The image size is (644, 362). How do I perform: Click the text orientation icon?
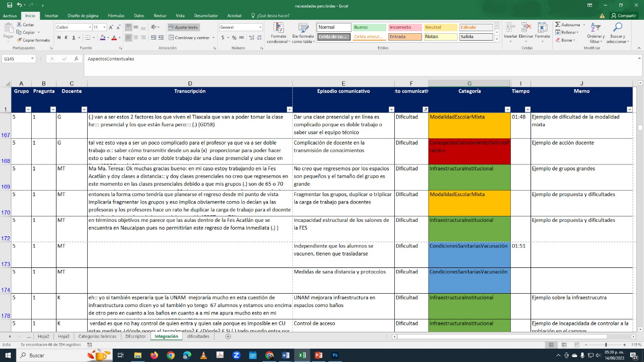coord(154,27)
